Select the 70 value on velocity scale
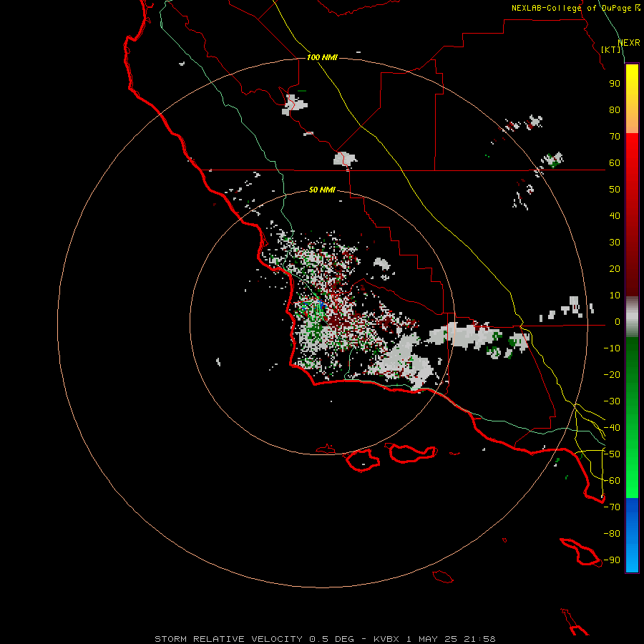Image resolution: width=644 pixels, height=644 pixels. 615,137
